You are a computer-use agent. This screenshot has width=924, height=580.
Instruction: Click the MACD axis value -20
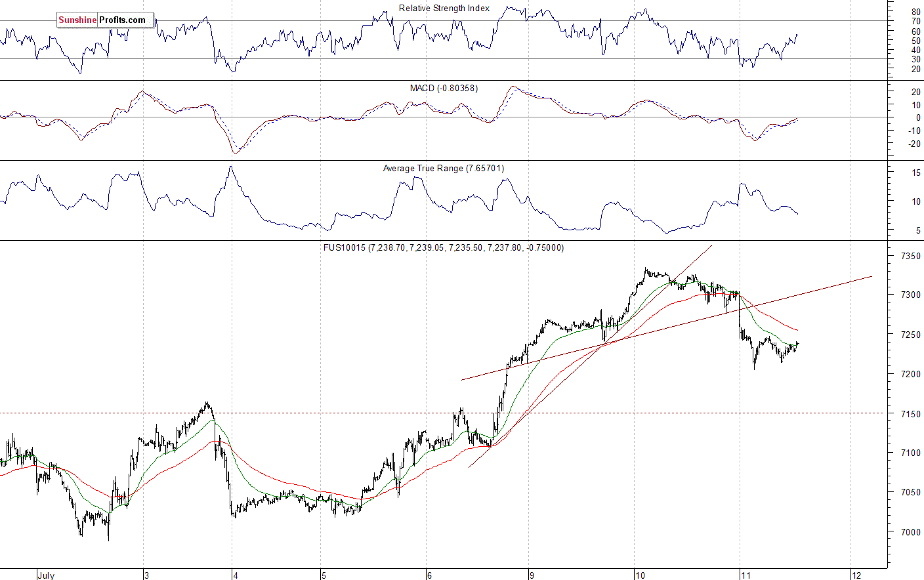pyautogui.click(x=914, y=144)
